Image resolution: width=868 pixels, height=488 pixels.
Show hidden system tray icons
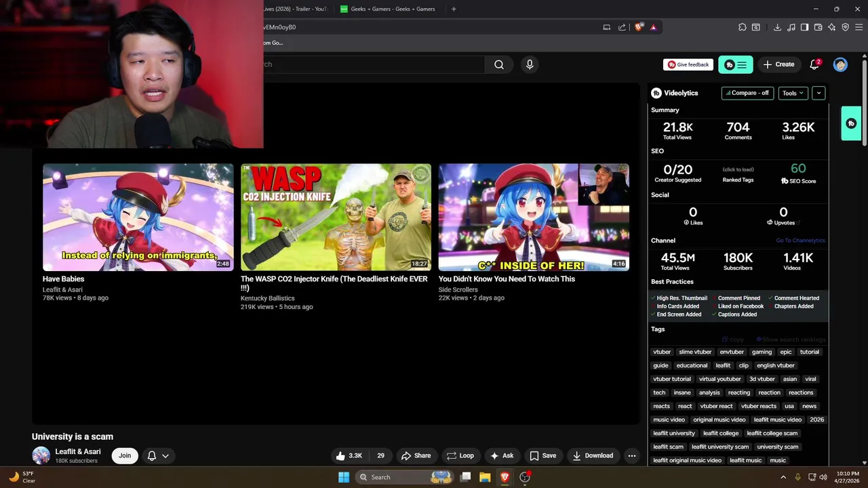point(783,477)
